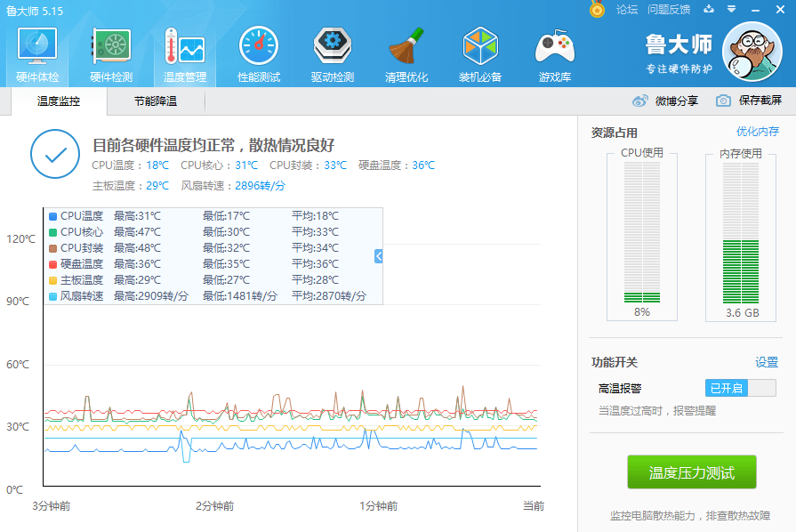Open 设置 settings link in 功能开关
Viewport: 796px width, 532px height.
767,362
